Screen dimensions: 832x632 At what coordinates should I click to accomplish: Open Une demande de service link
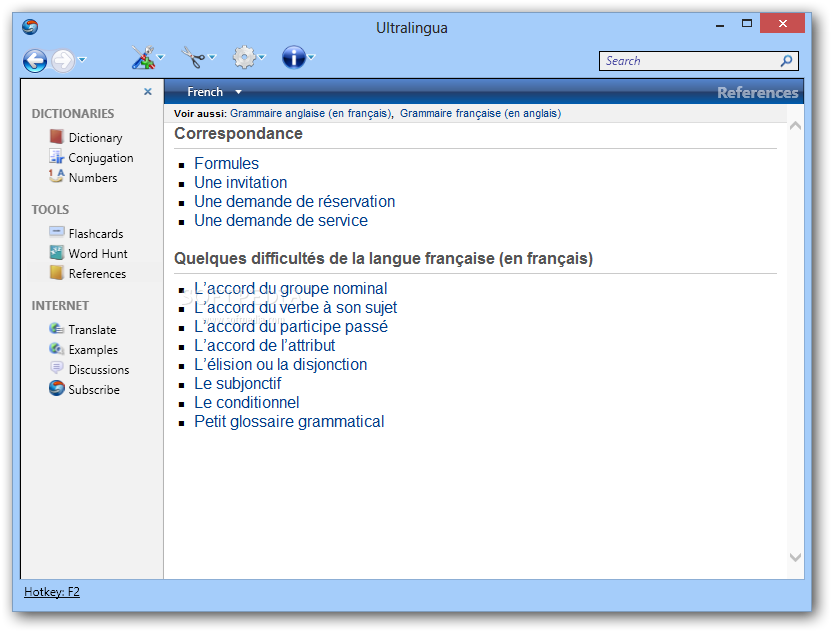281,221
